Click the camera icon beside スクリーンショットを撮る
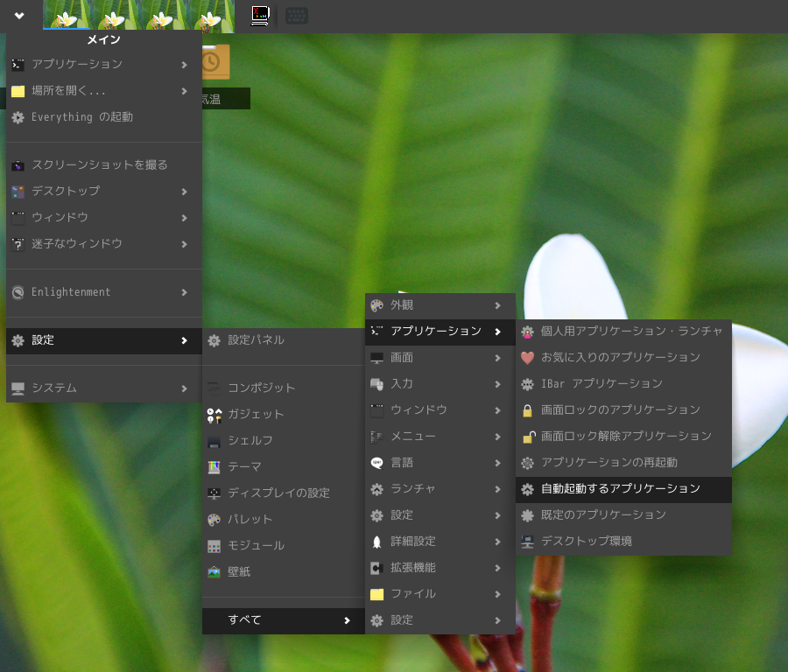Screen dimensions: 788x672 coord(18,165)
